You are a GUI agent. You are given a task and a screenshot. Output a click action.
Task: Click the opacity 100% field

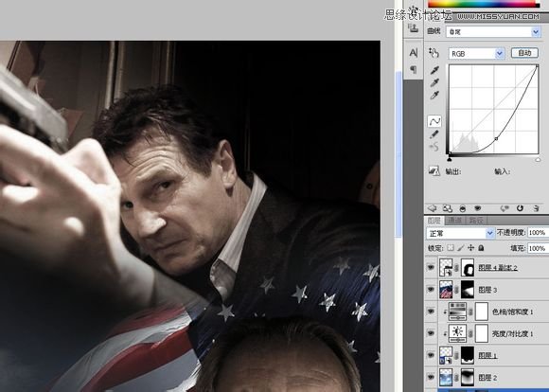tap(538, 232)
